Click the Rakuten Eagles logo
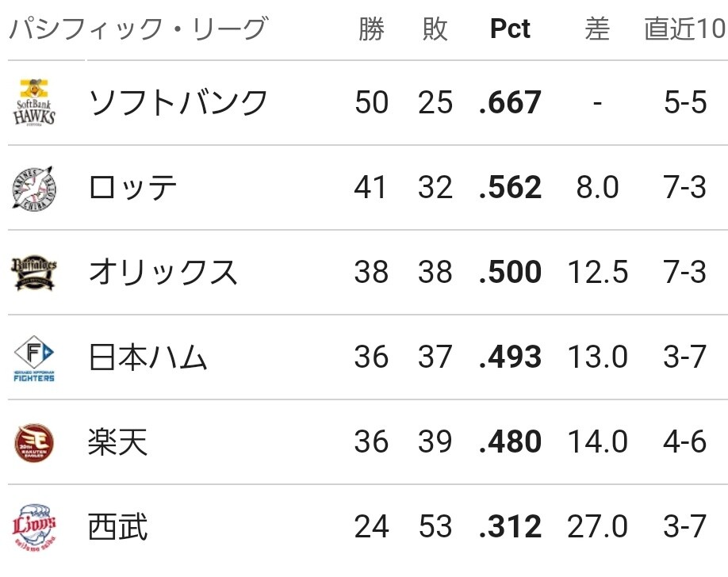728x577 pixels. click(34, 442)
